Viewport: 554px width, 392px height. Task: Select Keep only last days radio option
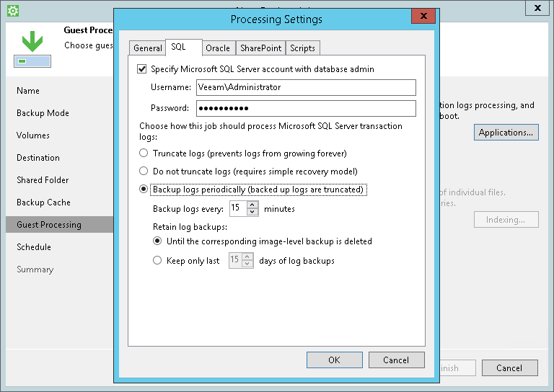[x=157, y=260]
